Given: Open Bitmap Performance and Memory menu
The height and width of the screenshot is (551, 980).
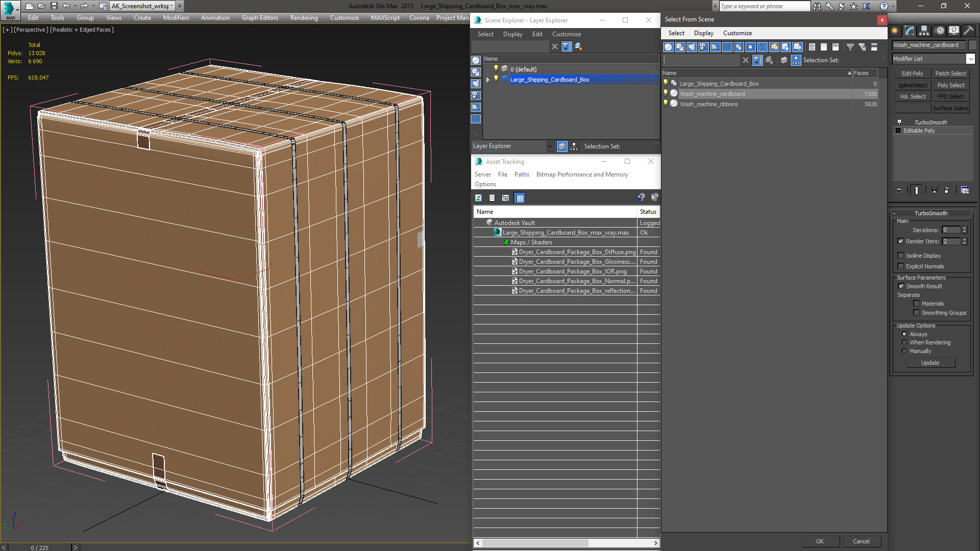Looking at the screenshot, I should (x=582, y=174).
